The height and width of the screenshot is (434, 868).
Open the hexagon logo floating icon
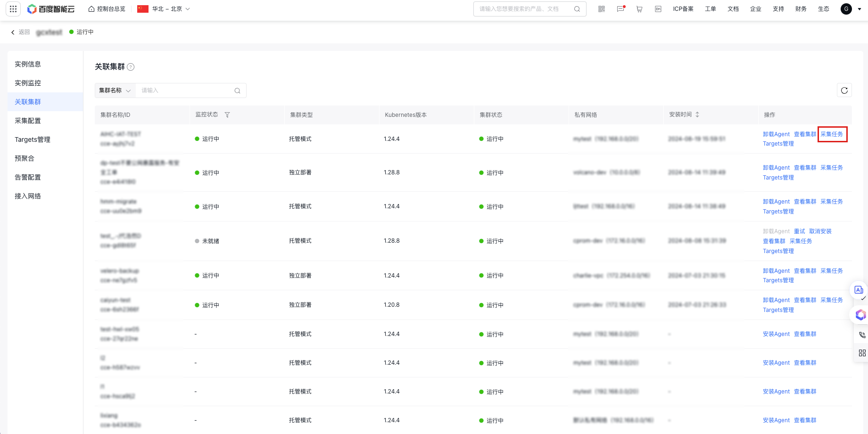pos(861,315)
